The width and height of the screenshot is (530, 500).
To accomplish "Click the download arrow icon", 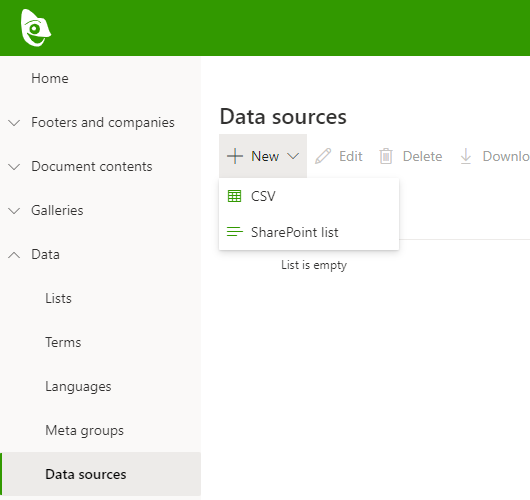I will point(466,156).
